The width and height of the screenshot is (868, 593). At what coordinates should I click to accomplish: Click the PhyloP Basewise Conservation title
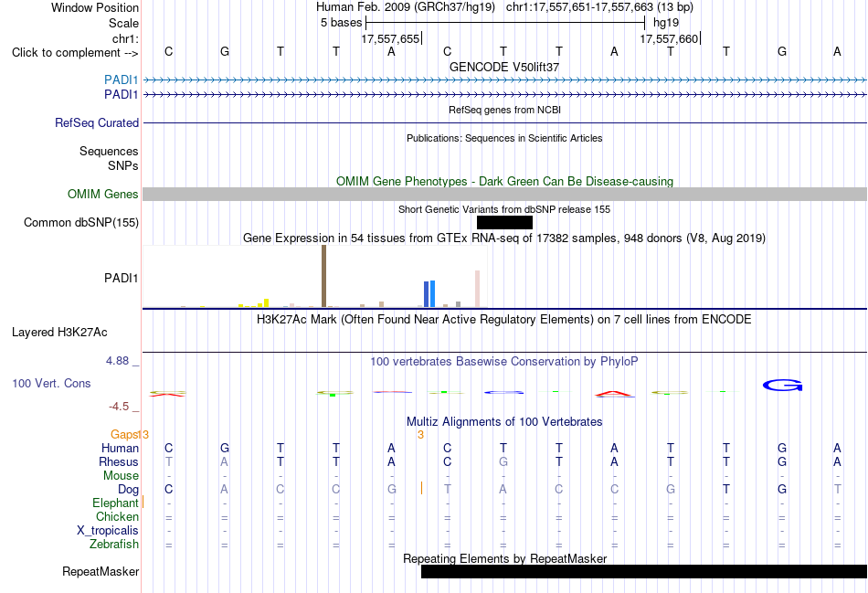point(504,362)
